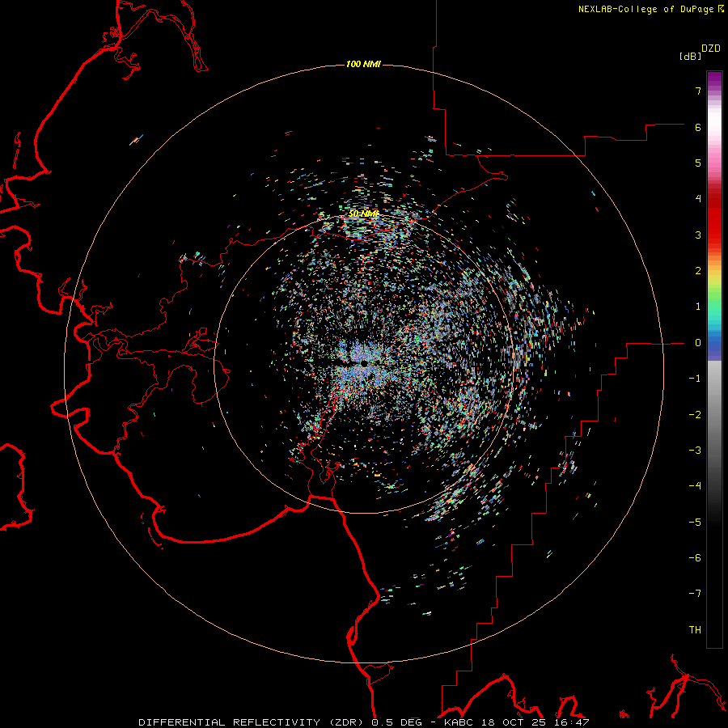Click the [dB] units label
728x728 pixels.
(691, 56)
